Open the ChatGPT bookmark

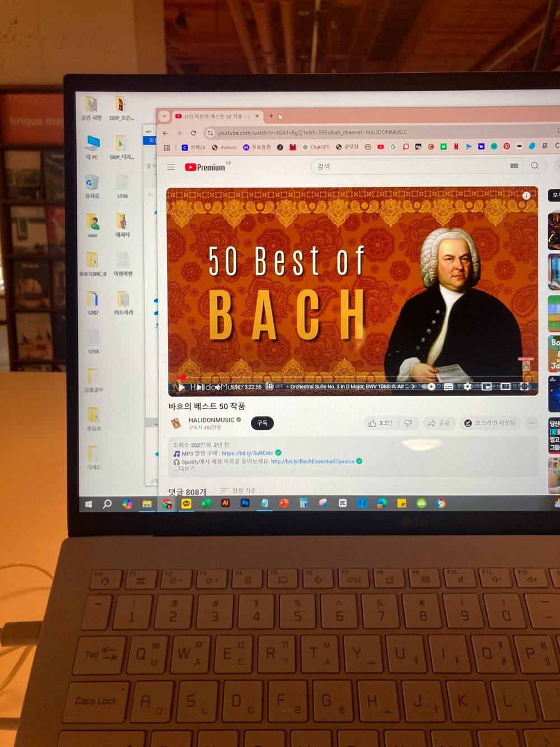(316, 147)
